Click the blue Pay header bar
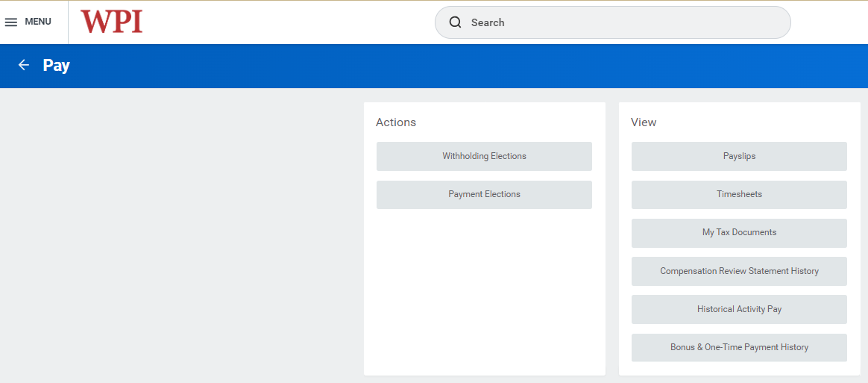 pyautogui.click(x=447, y=66)
